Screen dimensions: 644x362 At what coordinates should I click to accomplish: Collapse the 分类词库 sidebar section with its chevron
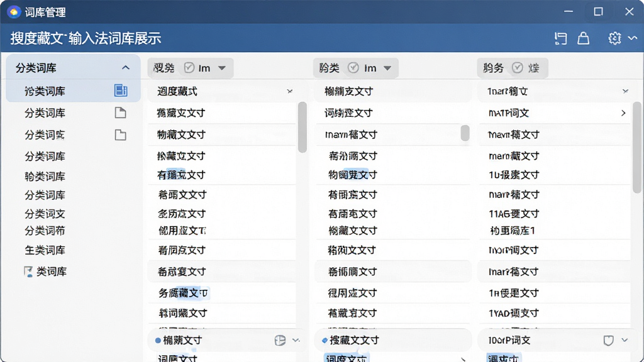tap(126, 68)
